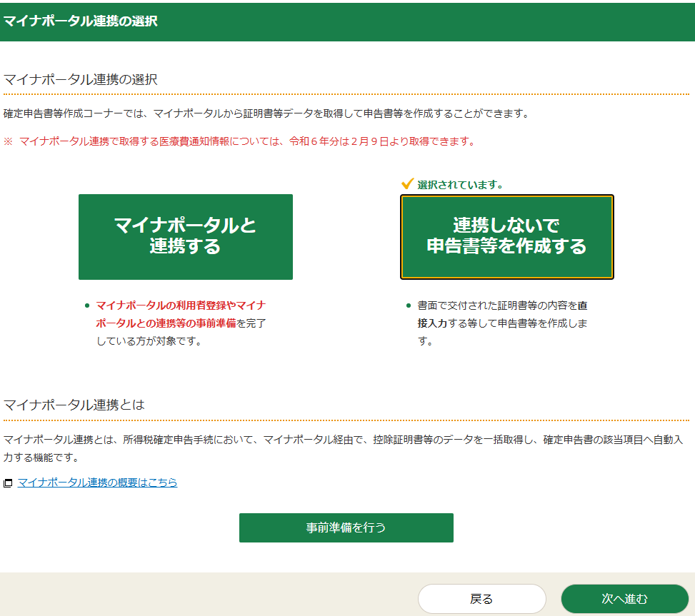The image size is (695, 616).
Task: Proceed with 次へ進む button
Action: (624, 599)
